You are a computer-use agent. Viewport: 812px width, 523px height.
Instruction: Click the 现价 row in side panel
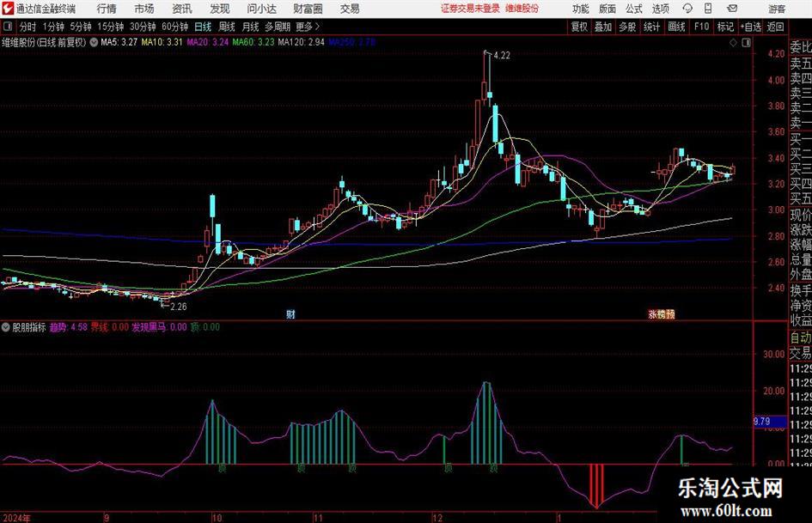[801, 215]
